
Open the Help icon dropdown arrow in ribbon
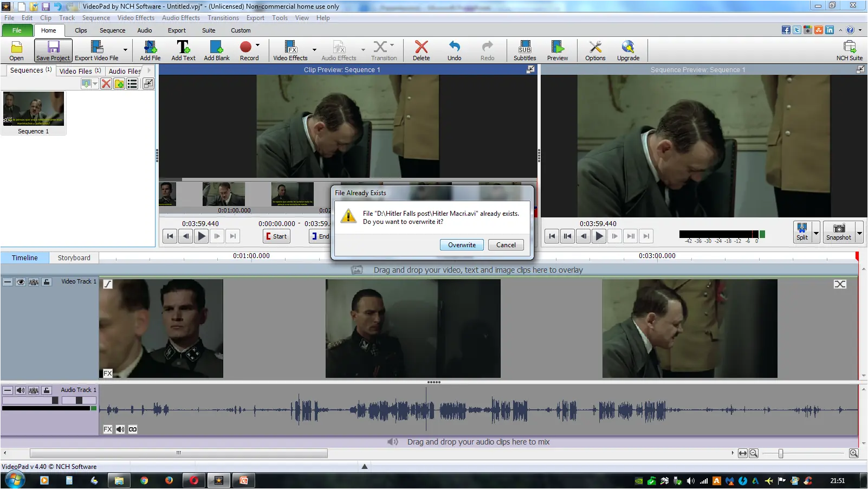860,30
